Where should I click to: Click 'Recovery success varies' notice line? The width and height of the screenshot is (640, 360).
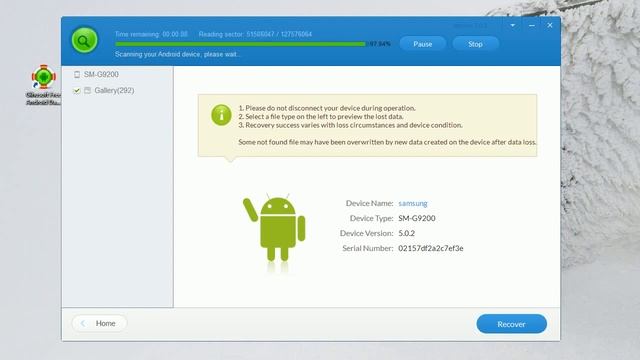click(350, 125)
